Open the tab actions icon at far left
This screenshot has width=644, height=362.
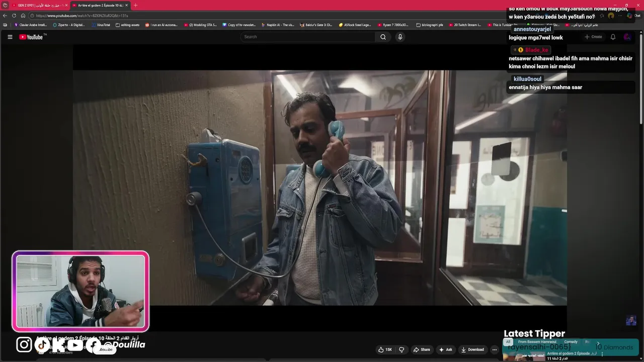[x=5, y=5]
